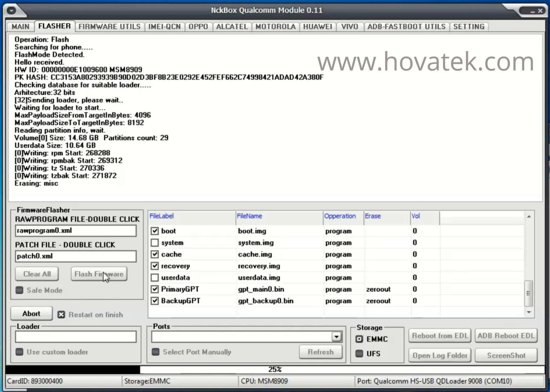
Task: Uncheck the cache partition checkbox
Action: click(x=155, y=254)
